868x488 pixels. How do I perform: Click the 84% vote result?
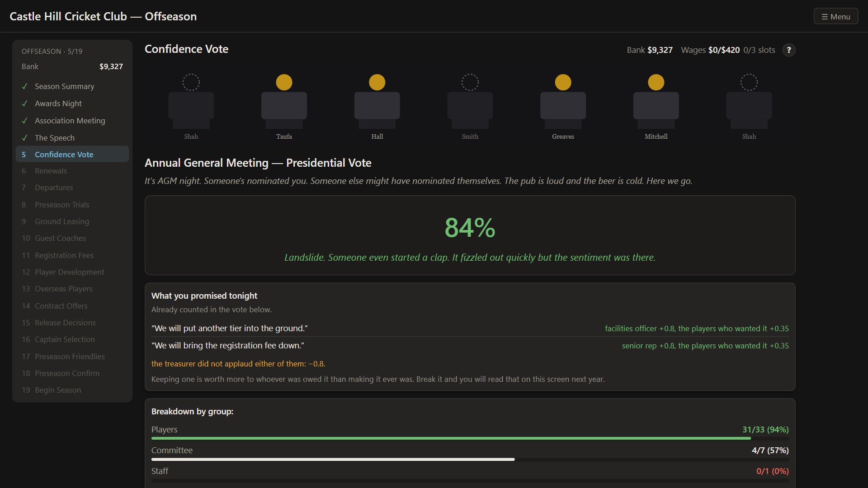pos(470,227)
